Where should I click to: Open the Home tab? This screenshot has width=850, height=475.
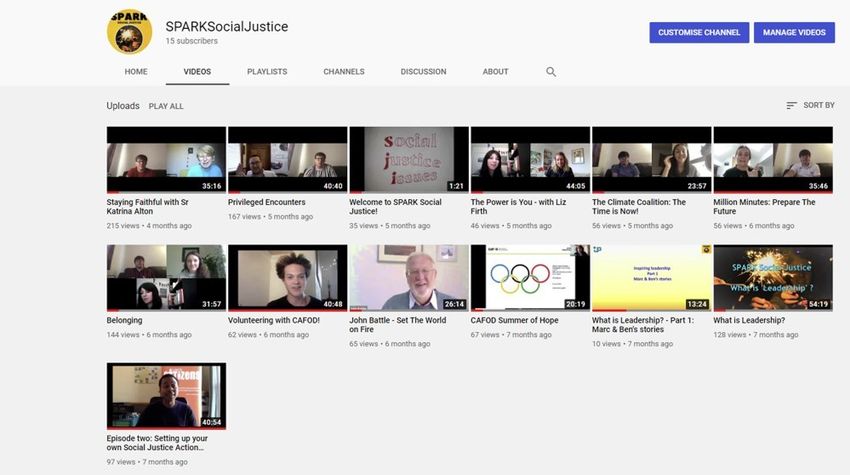136,72
